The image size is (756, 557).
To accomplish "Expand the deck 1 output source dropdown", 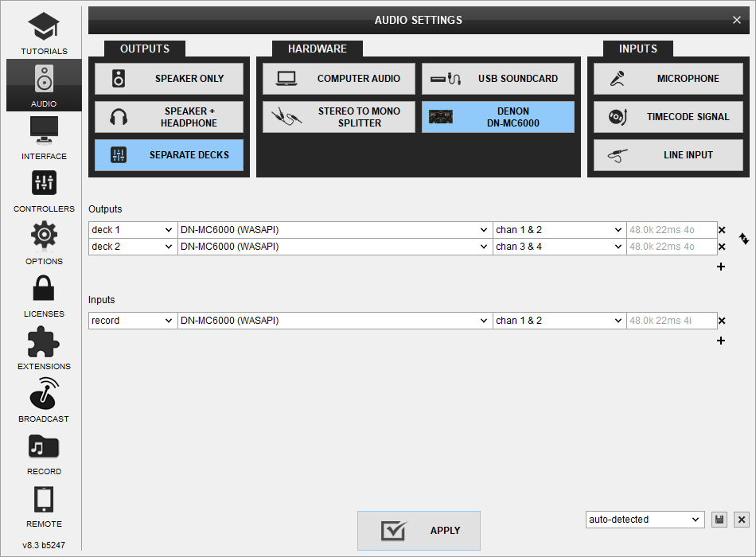I will pos(132,230).
